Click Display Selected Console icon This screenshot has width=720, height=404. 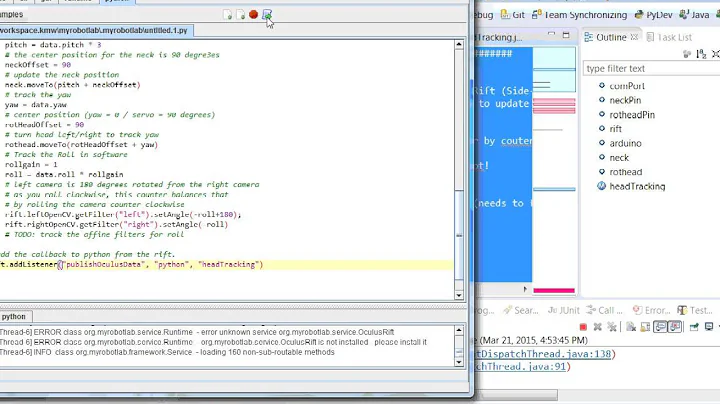709,327
